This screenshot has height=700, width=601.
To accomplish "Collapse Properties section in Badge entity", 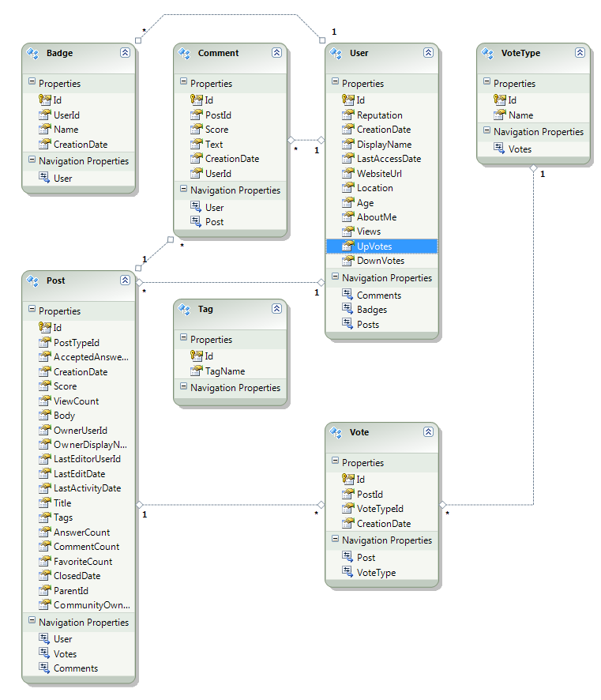I will 32,81.
